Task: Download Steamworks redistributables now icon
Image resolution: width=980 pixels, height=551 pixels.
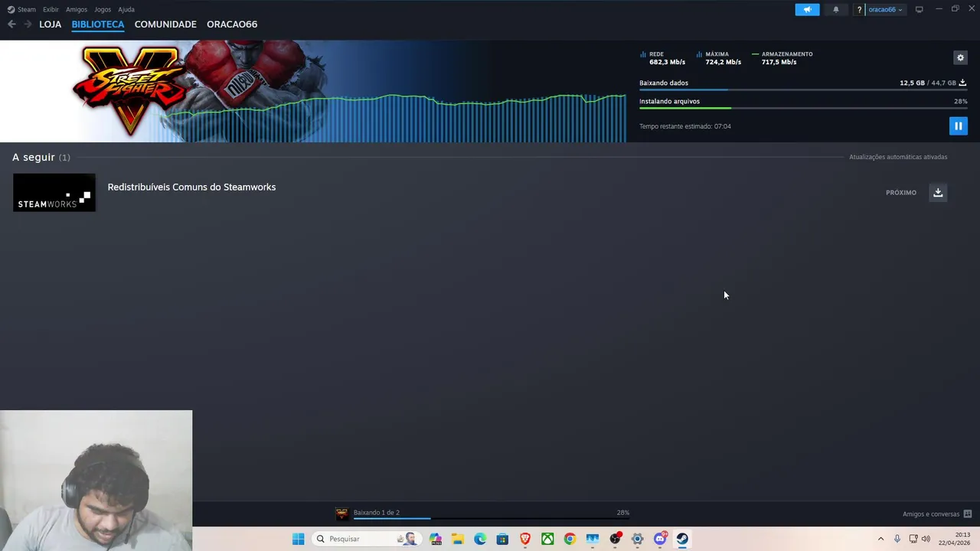Action: (938, 193)
